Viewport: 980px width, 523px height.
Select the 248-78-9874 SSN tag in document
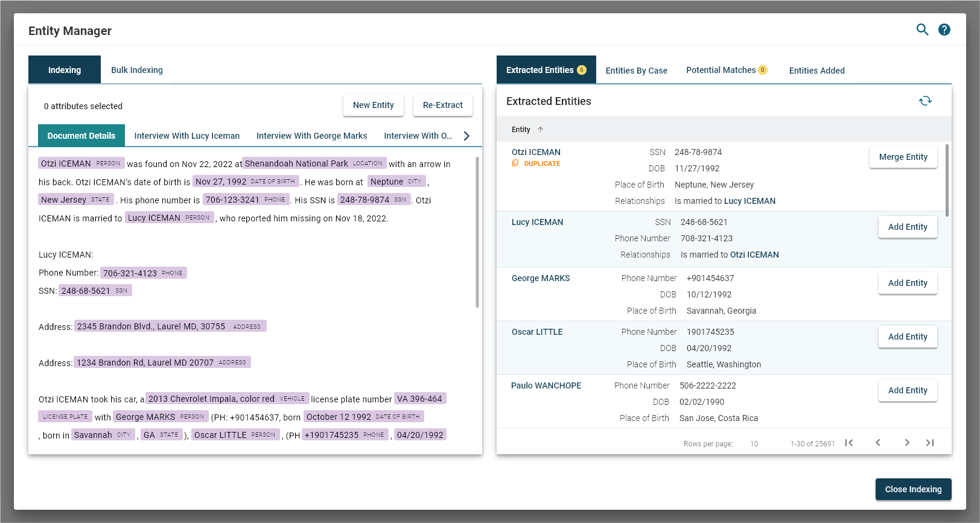374,200
